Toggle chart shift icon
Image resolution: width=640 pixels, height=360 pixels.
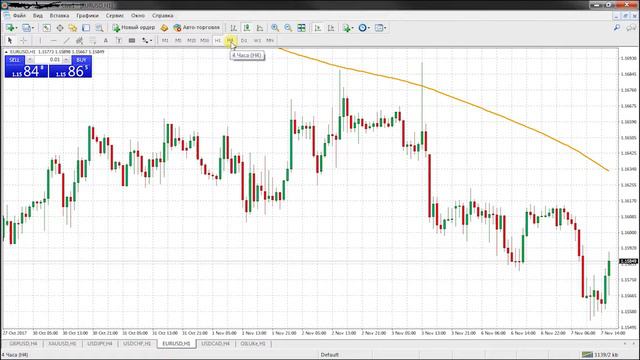click(331, 28)
